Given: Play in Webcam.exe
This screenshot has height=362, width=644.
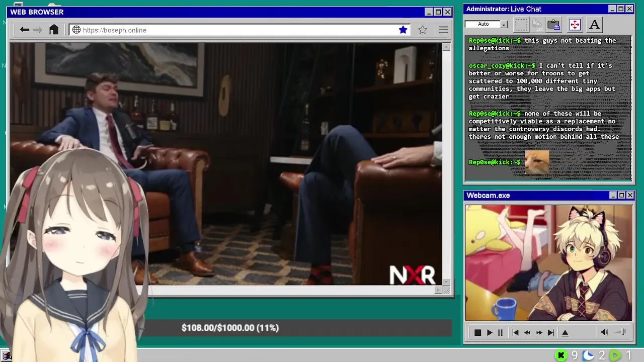Looking at the screenshot, I should 490,332.
